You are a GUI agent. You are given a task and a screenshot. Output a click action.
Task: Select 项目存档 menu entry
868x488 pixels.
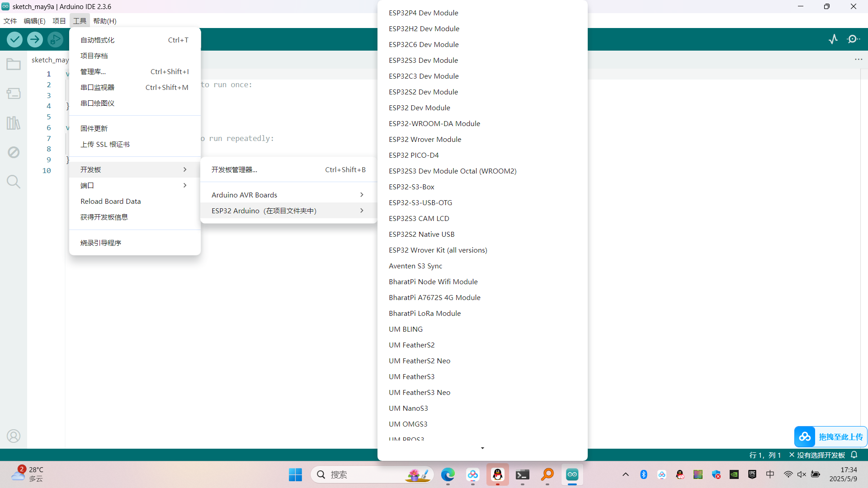coord(135,56)
